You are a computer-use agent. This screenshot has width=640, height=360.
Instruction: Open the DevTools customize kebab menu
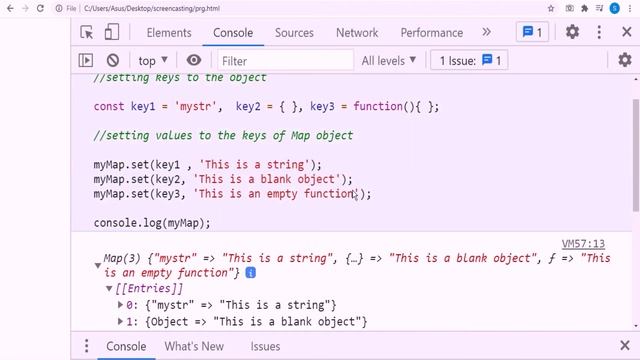[x=599, y=32]
